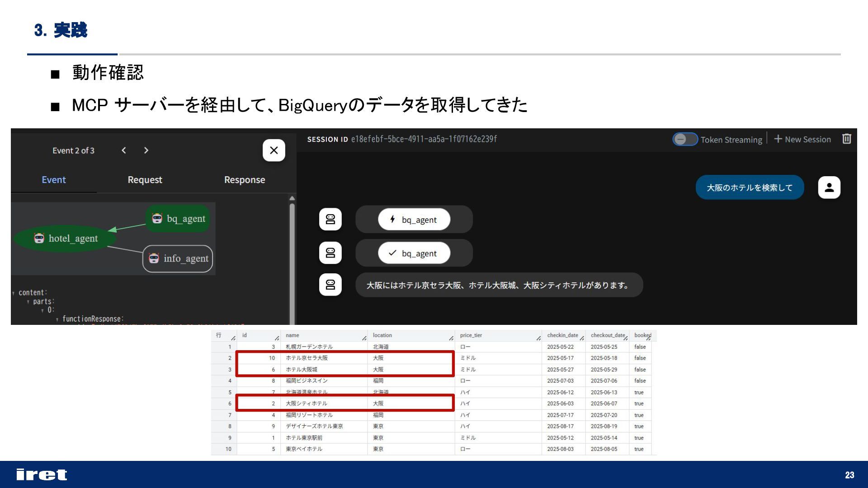The height and width of the screenshot is (488, 868).
Task: Select the bq_agent node in graph
Action: click(178, 219)
